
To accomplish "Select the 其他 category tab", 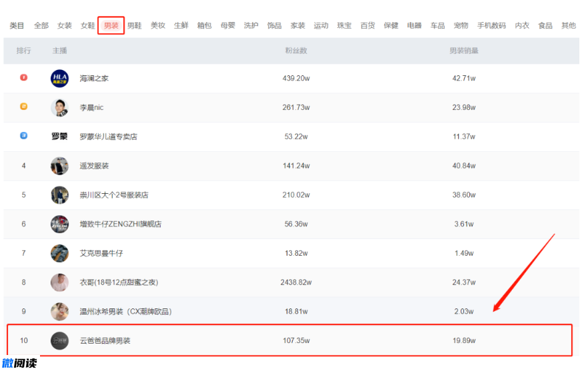I will (569, 25).
